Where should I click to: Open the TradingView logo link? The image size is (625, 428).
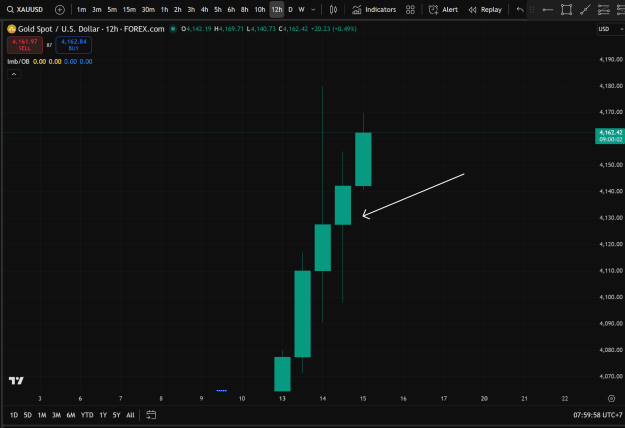click(16, 381)
